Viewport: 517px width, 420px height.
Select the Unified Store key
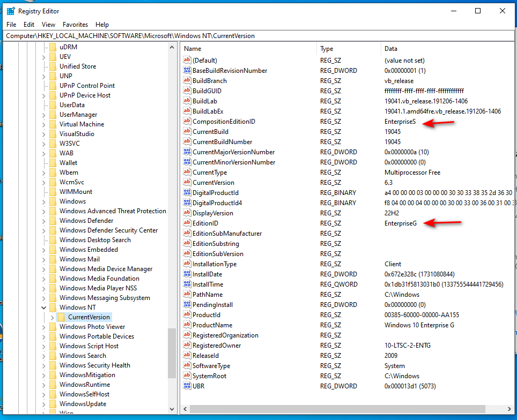tap(78, 66)
